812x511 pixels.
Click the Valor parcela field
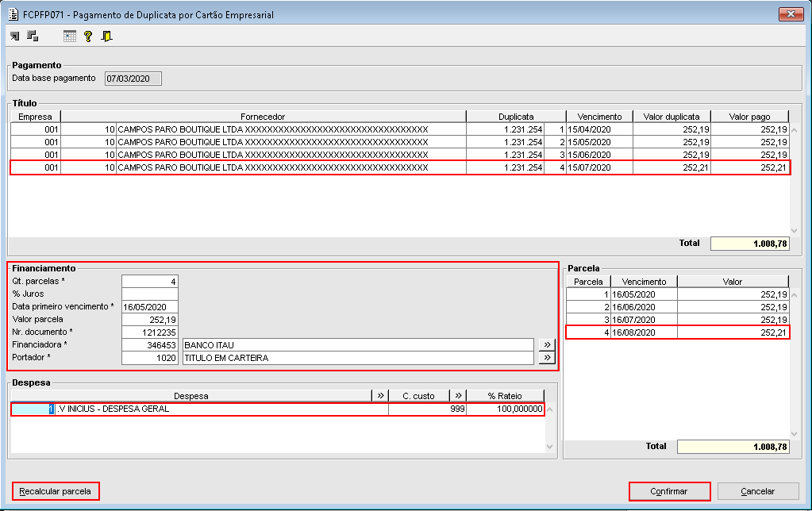pyautogui.click(x=150, y=320)
